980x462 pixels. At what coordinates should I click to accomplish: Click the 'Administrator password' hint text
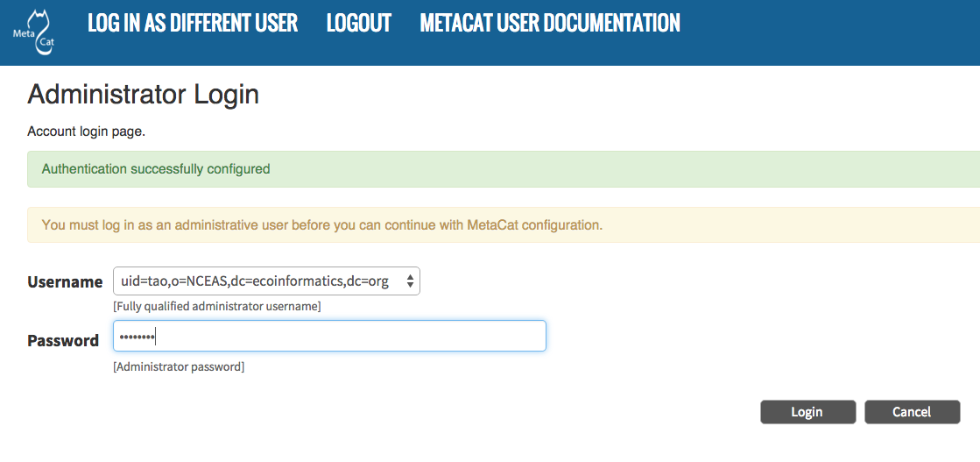click(179, 367)
